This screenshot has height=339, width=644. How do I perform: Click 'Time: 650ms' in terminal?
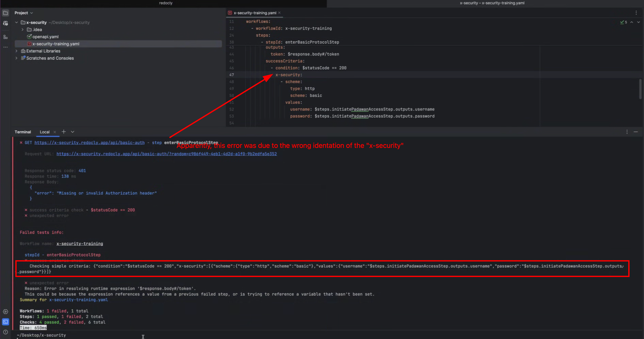33,328
